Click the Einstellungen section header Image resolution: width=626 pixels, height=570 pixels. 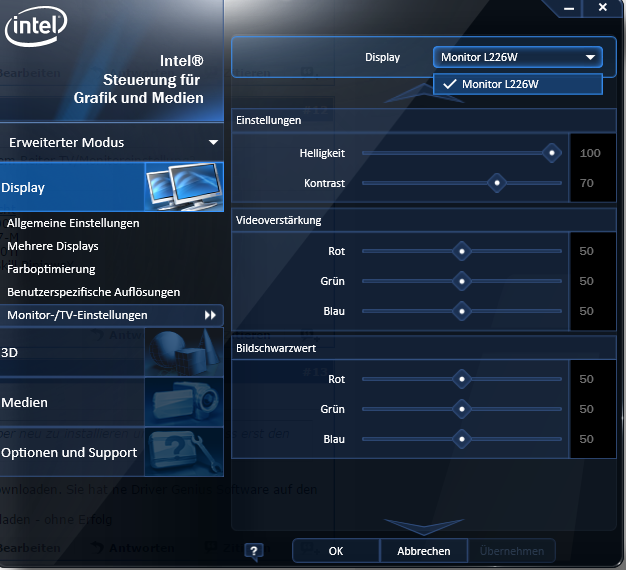[424, 120]
